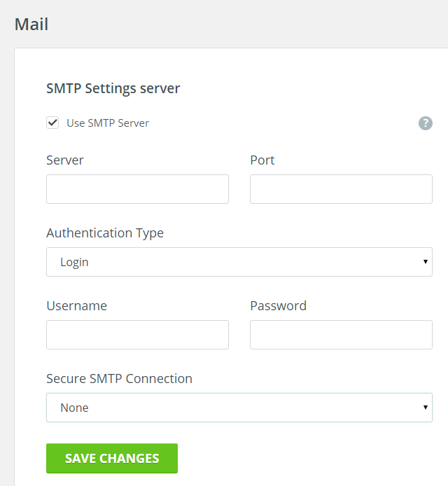Screen dimensions: 448x486
Task: Click the Secure SMTP Connection label
Action: coord(119,379)
